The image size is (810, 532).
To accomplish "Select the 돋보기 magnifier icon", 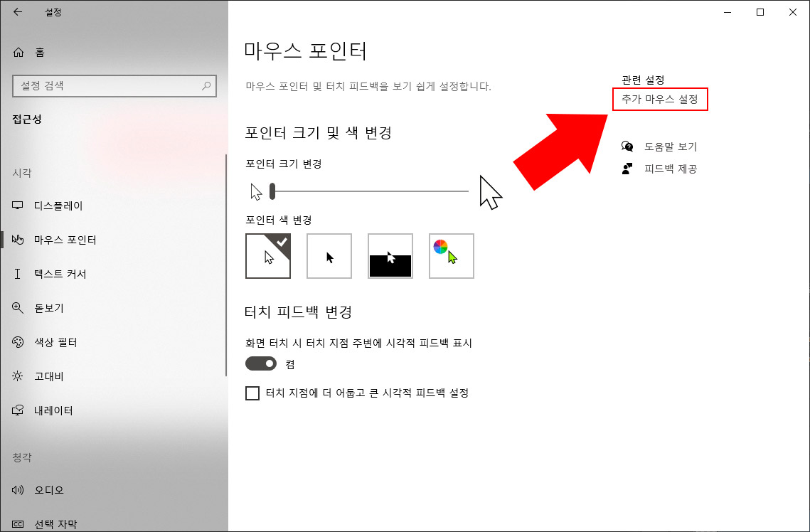I will 18,308.
